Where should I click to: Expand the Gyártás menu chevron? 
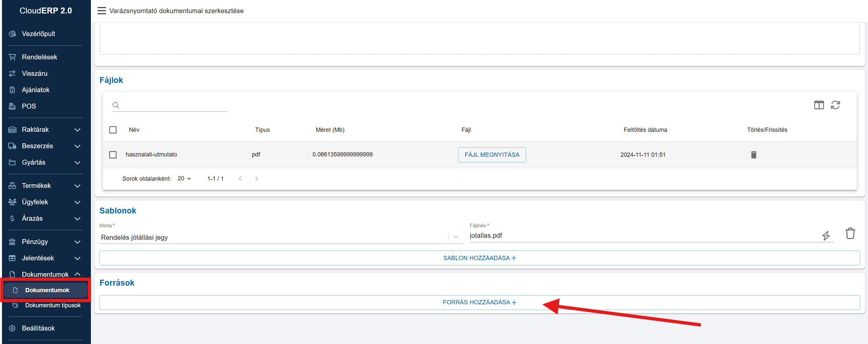click(77, 162)
